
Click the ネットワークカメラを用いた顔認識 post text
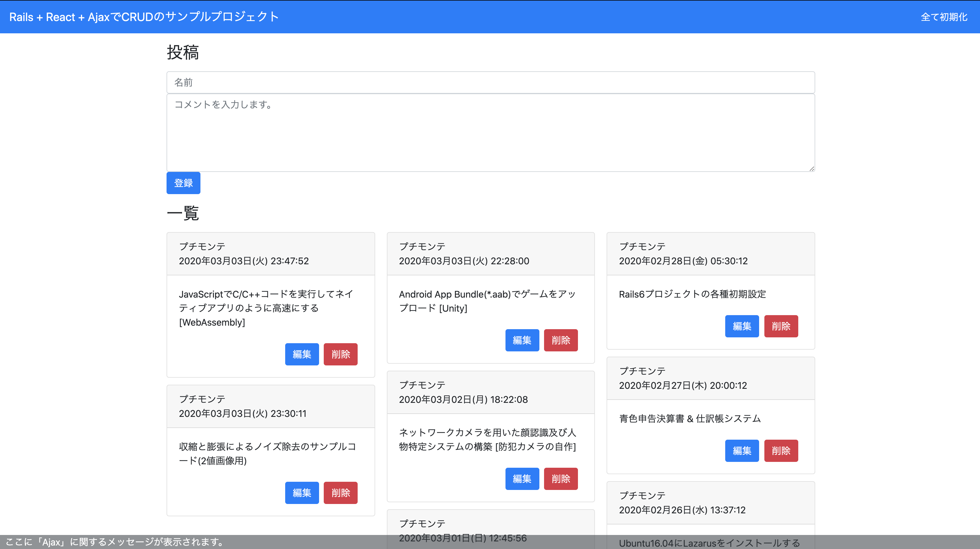(488, 440)
